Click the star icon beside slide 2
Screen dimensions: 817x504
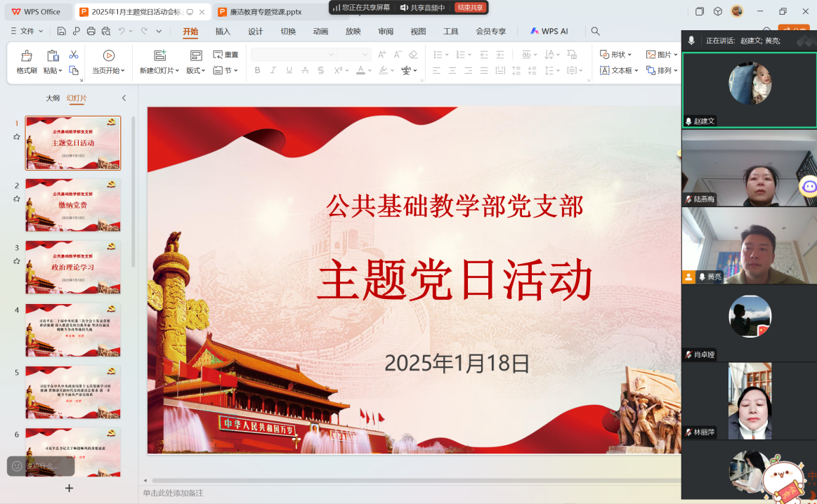[17, 199]
